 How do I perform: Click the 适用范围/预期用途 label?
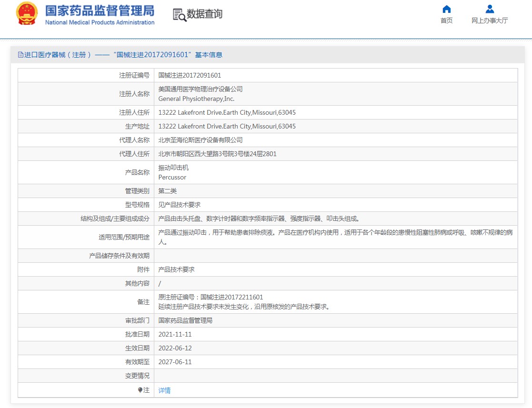coord(124,237)
